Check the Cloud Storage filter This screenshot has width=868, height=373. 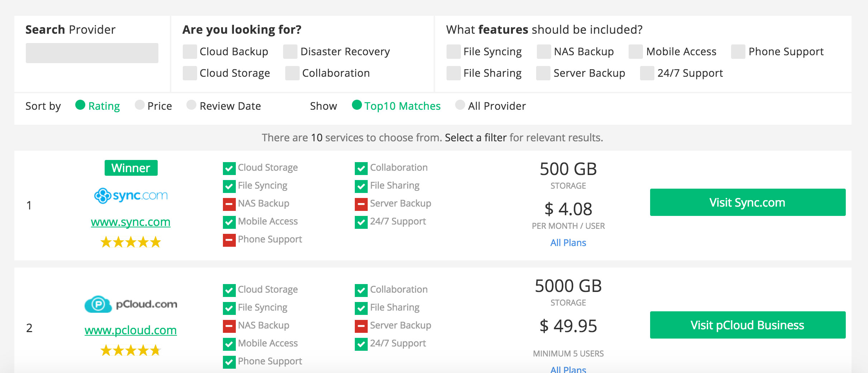[x=190, y=73]
